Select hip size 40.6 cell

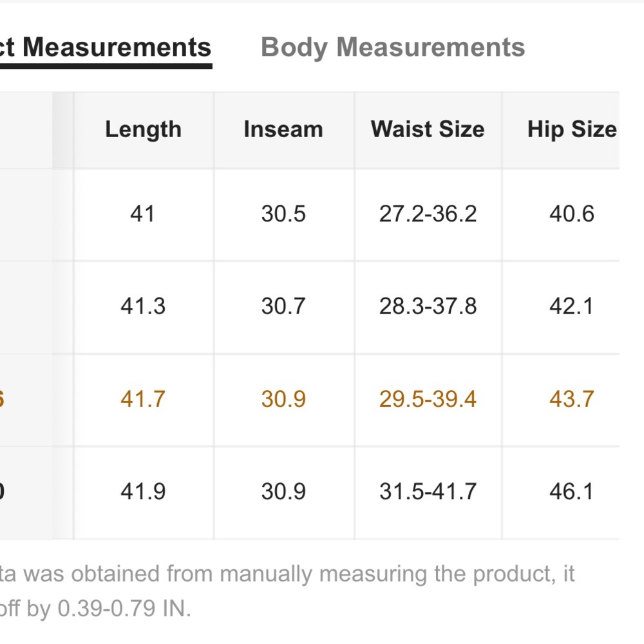pyautogui.click(x=572, y=214)
